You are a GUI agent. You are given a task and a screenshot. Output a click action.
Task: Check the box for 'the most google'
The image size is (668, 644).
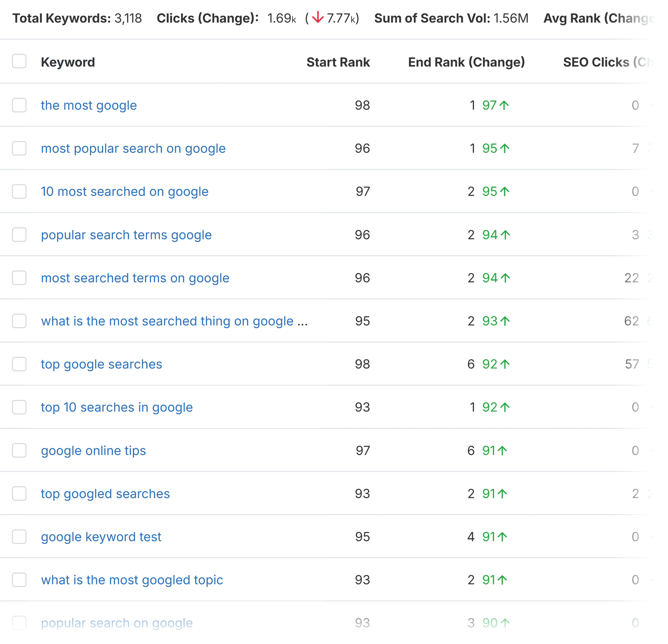click(19, 105)
